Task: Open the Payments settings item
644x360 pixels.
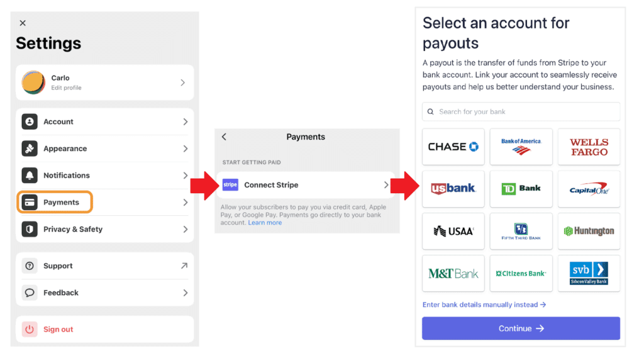Action: 61,203
